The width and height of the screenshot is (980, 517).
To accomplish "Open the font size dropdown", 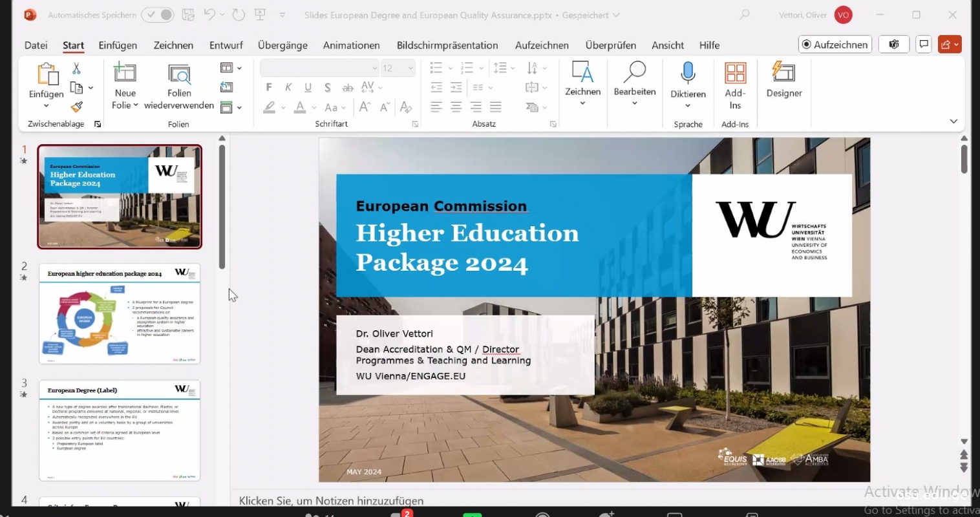I will click(410, 69).
